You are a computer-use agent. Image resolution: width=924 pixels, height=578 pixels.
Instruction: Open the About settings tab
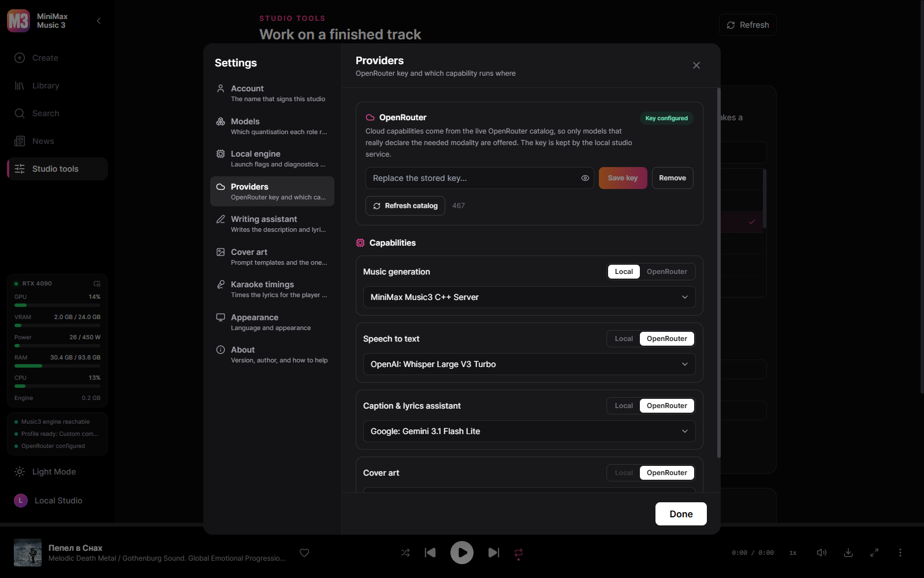click(272, 354)
